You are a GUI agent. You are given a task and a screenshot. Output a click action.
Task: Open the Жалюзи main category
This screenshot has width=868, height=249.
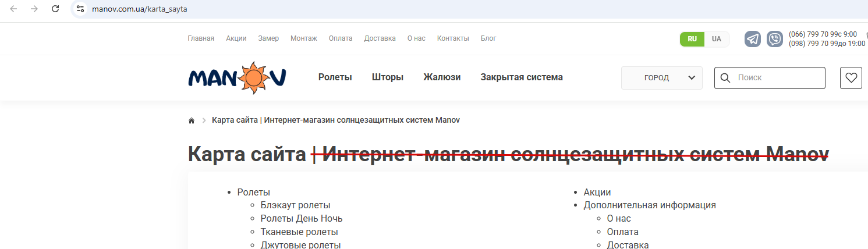coord(442,77)
